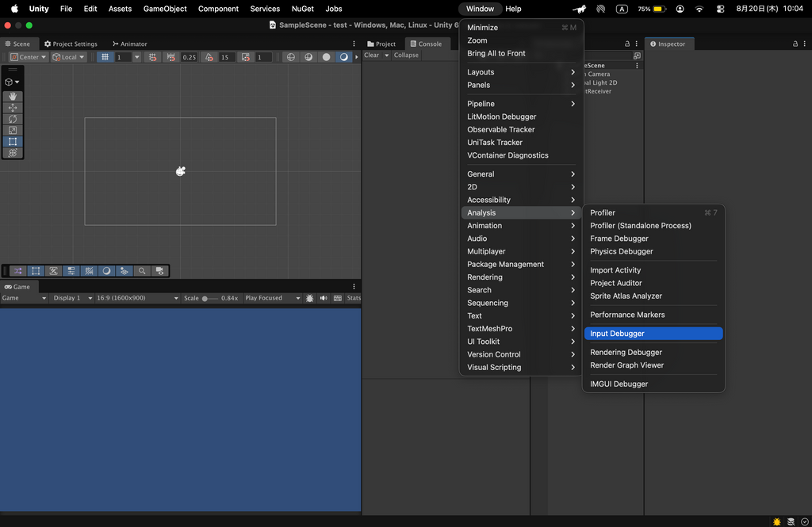Click the Stats button in Game view
This screenshot has width=812, height=527.
tap(354, 298)
